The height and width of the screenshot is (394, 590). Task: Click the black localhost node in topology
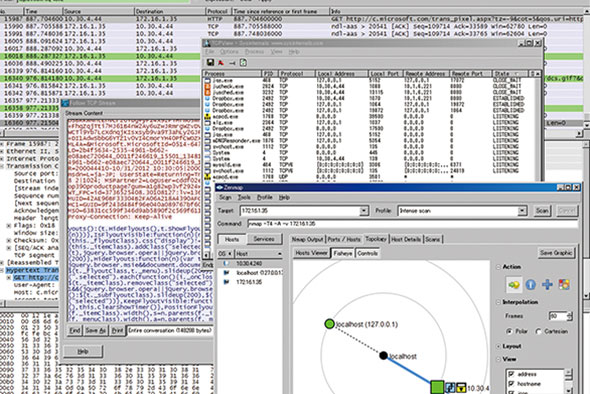pyautogui.click(x=383, y=355)
